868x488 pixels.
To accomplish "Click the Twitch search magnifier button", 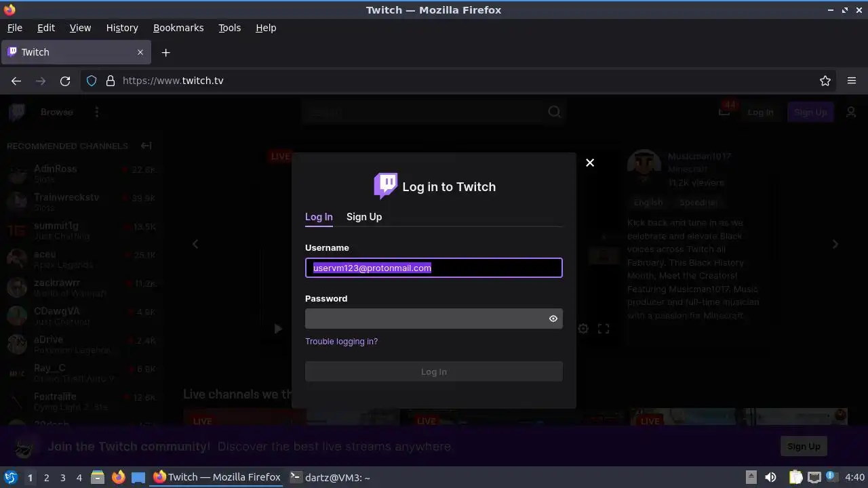I will tap(554, 112).
